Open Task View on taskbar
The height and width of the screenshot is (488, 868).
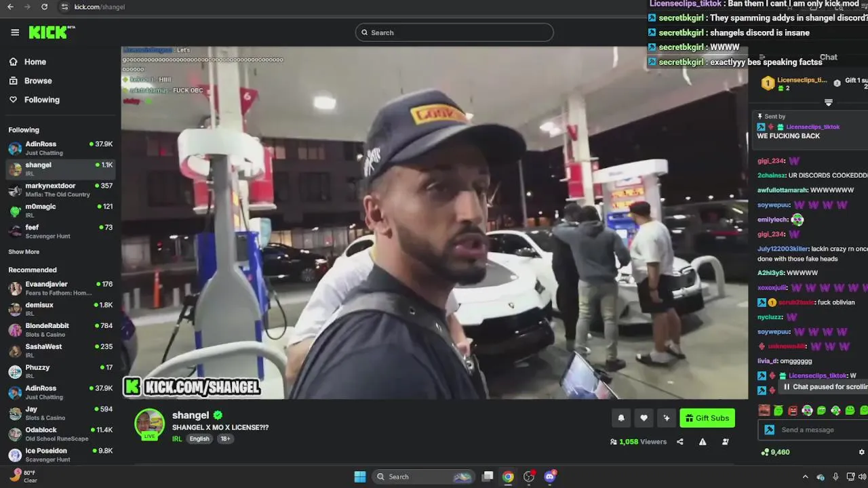pos(488,476)
